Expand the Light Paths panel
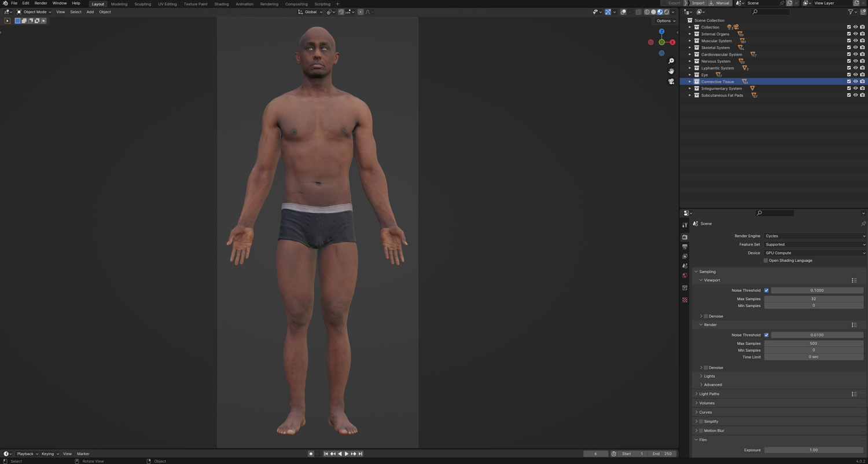Image resolution: width=868 pixels, height=464 pixels. [x=709, y=394]
